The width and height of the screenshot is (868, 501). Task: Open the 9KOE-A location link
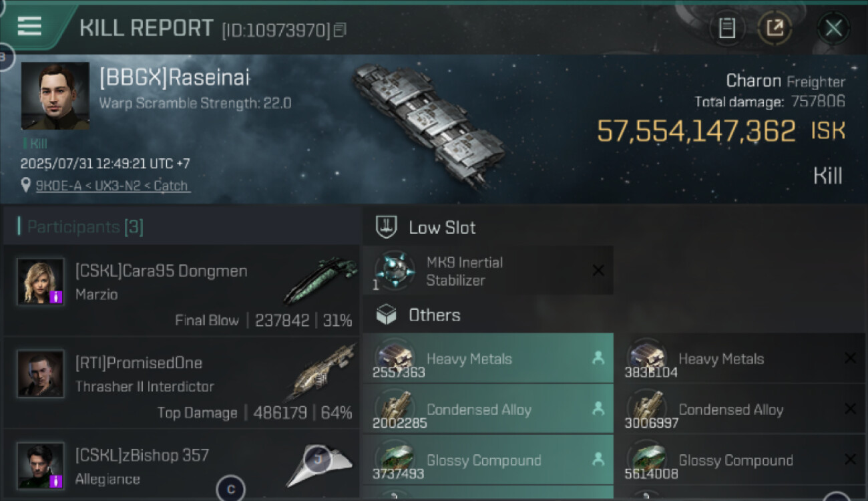pos(112,186)
